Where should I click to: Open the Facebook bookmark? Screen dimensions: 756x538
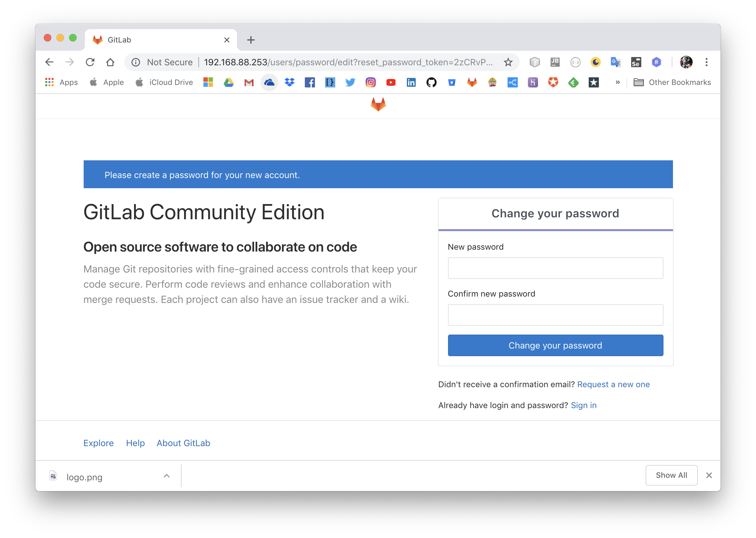(x=310, y=82)
